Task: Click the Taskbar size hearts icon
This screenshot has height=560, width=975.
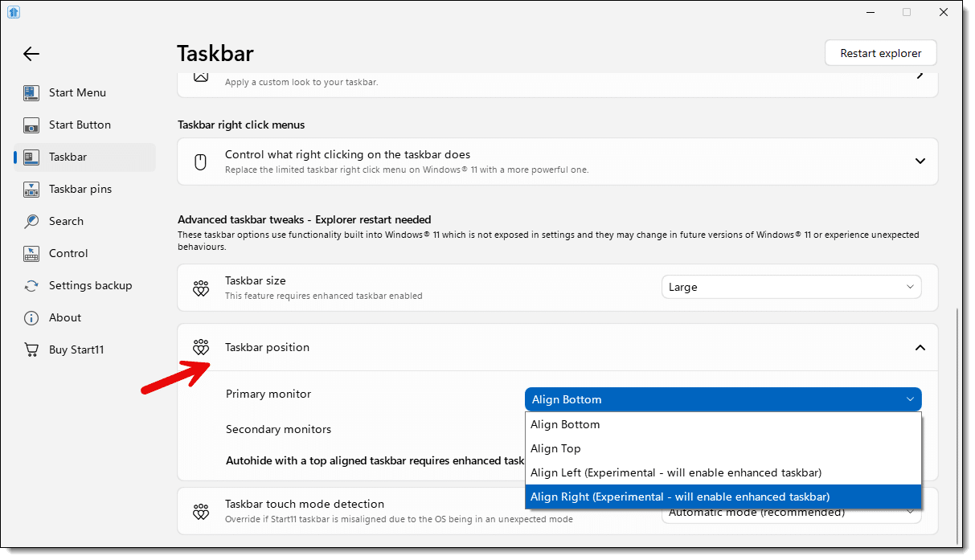Action: click(201, 288)
